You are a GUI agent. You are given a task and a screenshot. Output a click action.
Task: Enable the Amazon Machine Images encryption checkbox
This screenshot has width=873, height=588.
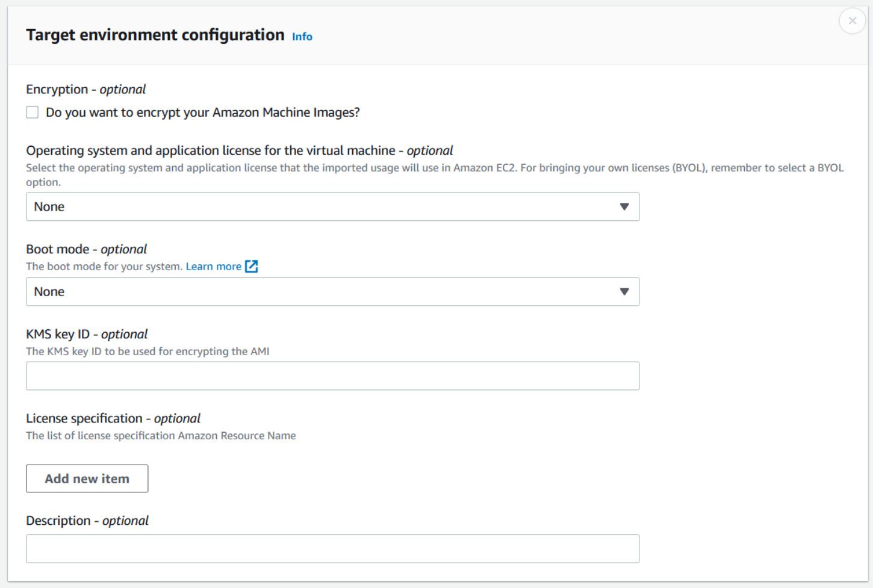33,113
